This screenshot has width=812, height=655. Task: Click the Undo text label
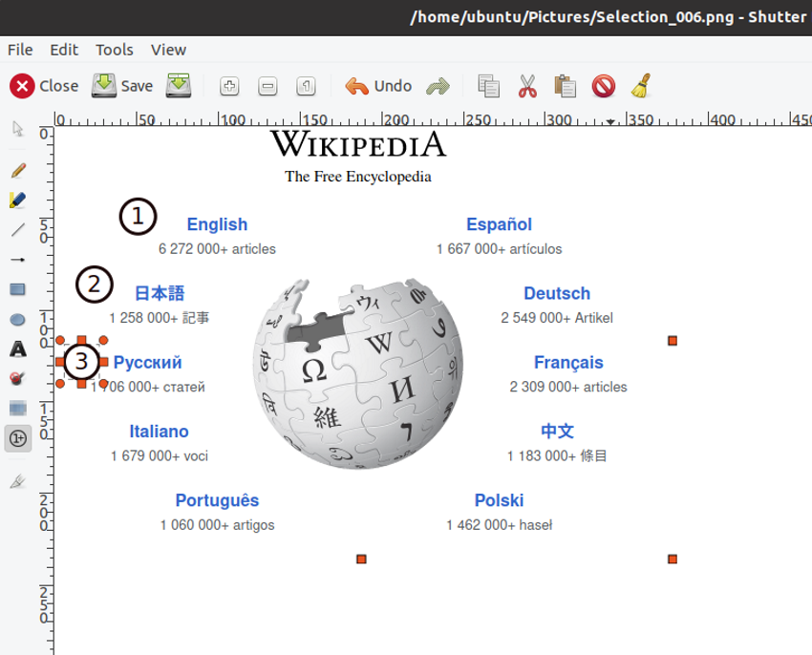pos(393,86)
